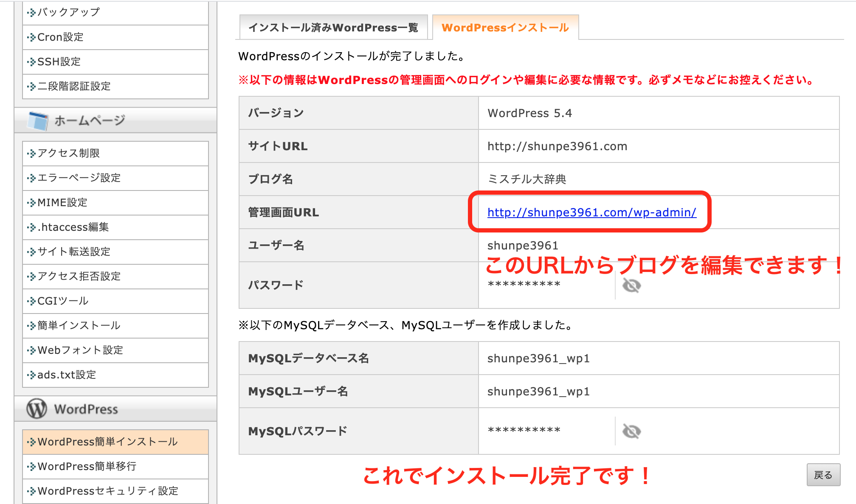Click the ホームページ section header icon
Image resolution: width=856 pixels, height=504 pixels.
[38, 121]
